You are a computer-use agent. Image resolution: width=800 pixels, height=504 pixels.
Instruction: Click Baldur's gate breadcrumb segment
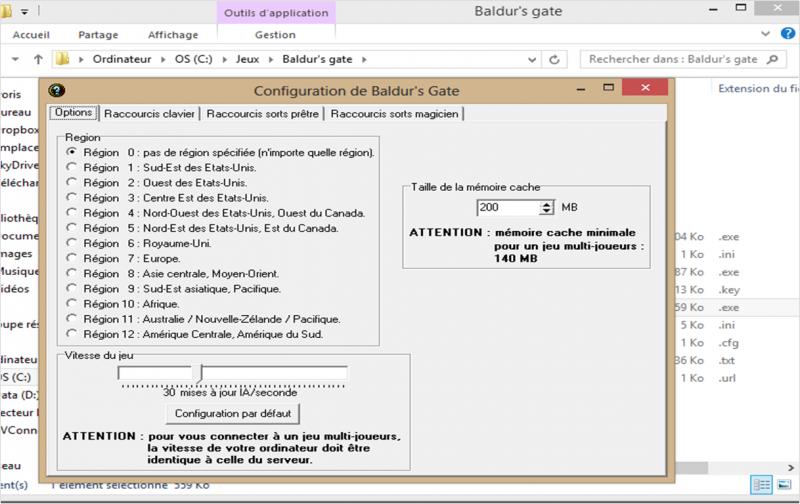(x=317, y=59)
